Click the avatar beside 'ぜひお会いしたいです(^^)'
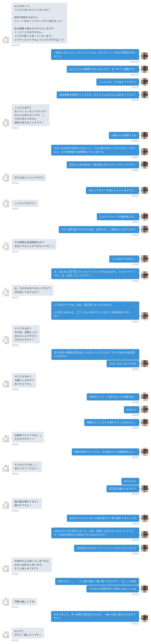The image size is (151, 644). [6, 178]
